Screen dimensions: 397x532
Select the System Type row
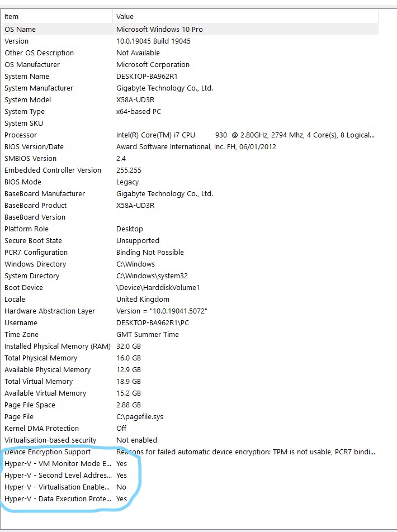[x=191, y=111]
